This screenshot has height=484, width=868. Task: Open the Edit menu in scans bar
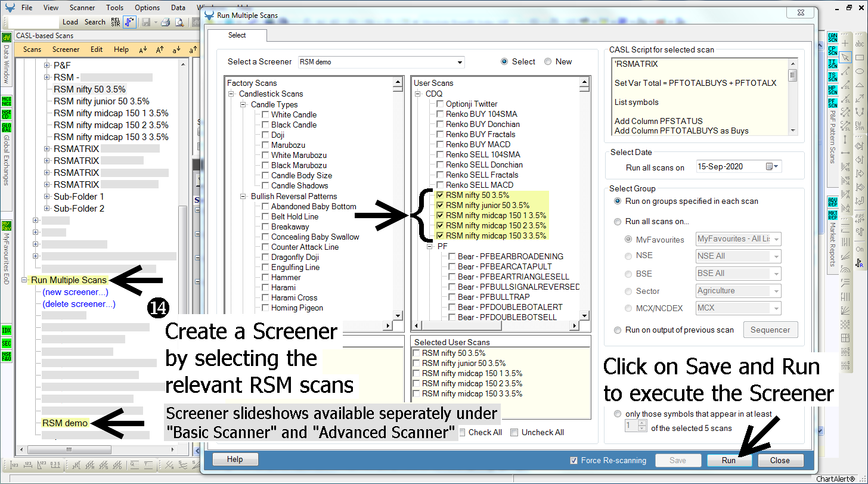click(97, 49)
